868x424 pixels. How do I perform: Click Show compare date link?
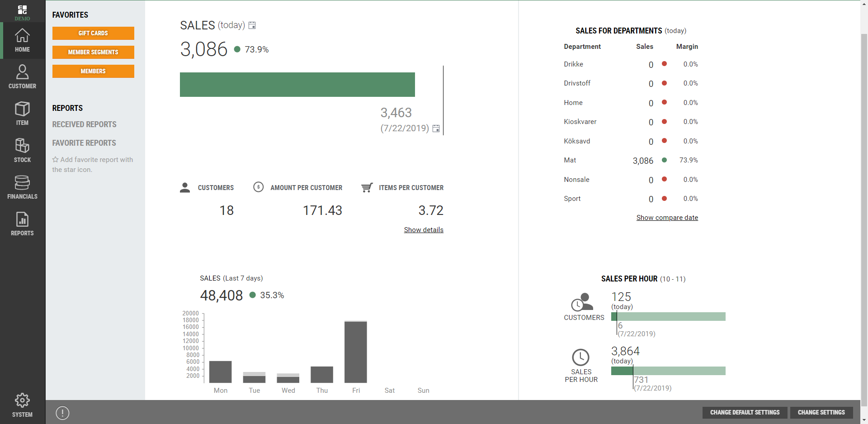coord(667,218)
